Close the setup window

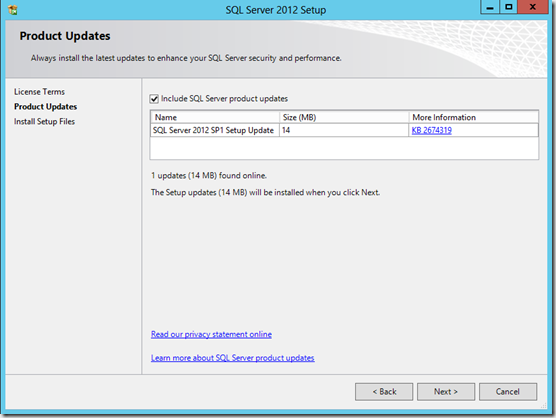[x=533, y=7]
